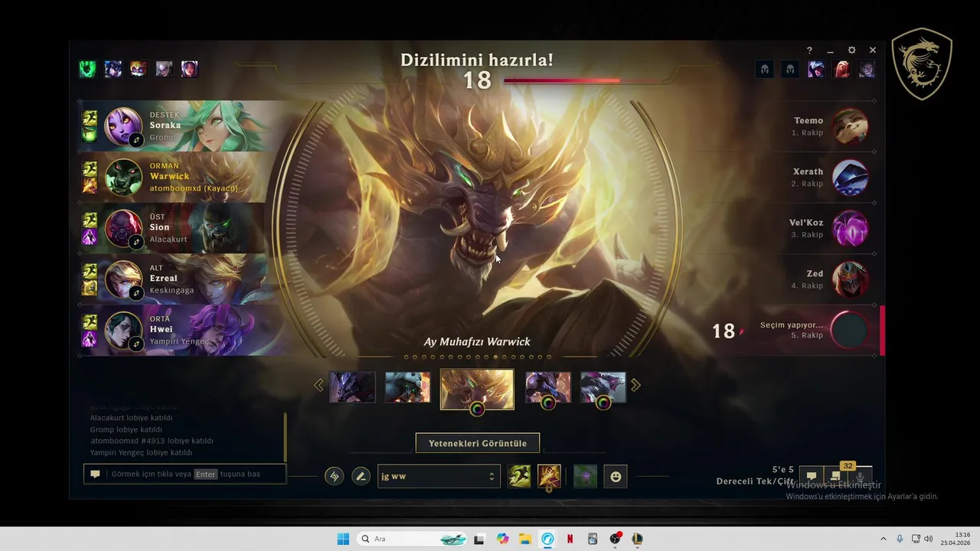Click the Ay Muhafızı Warwick skin title
Screen dimensions: 980x551
477,342
